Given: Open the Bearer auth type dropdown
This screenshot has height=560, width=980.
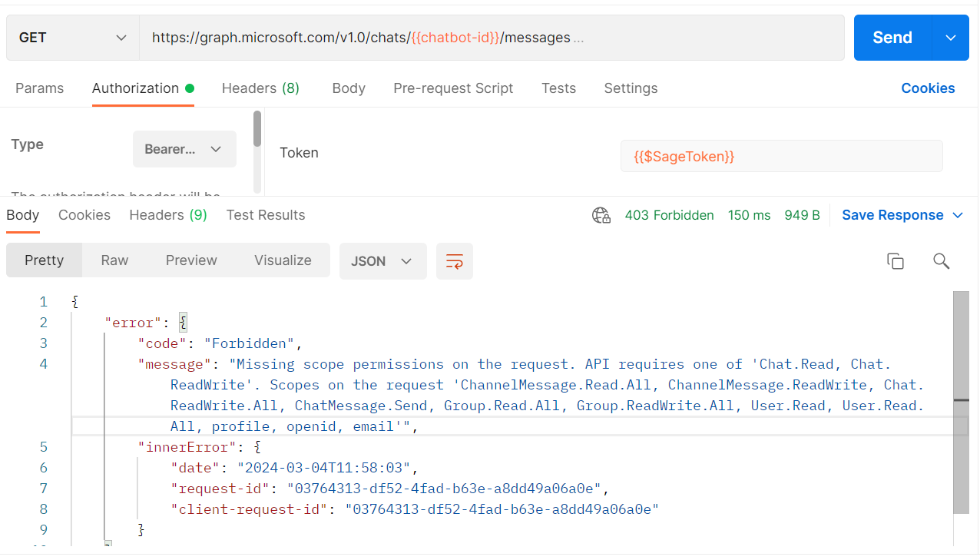Looking at the screenshot, I should click(x=184, y=149).
